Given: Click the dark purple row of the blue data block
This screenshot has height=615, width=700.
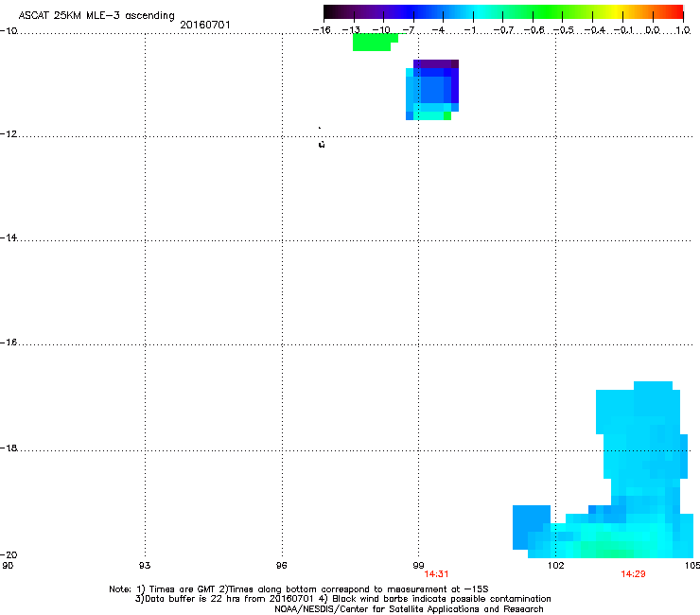Looking at the screenshot, I should point(436,64).
